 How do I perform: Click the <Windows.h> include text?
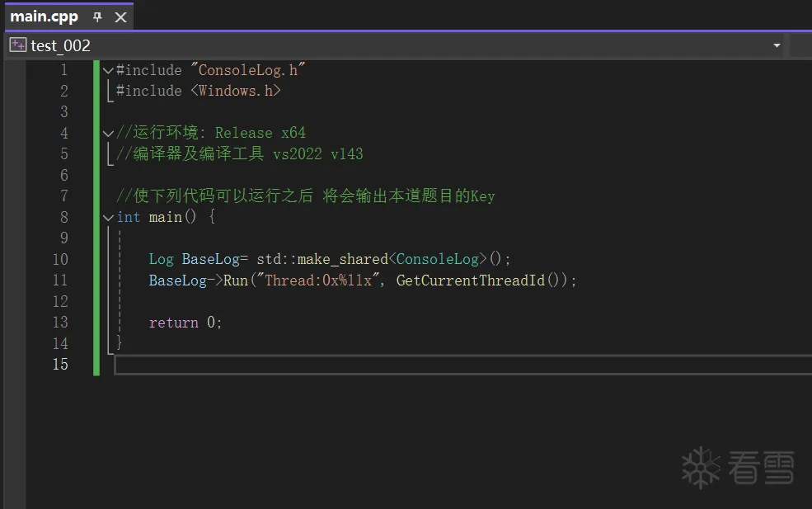[x=236, y=91]
